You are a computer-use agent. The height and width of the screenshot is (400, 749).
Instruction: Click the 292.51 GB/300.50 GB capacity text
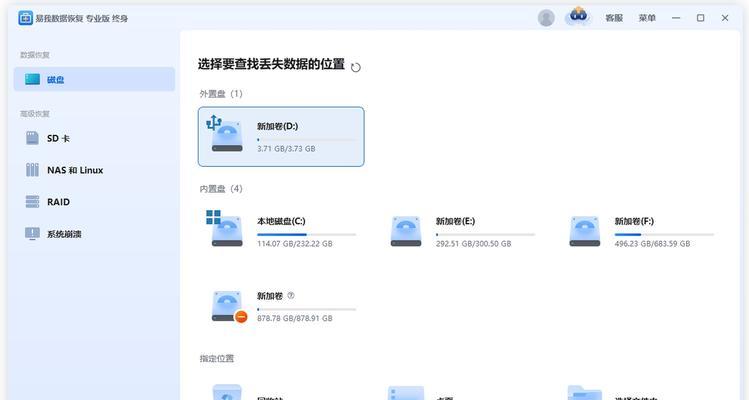tap(473, 244)
